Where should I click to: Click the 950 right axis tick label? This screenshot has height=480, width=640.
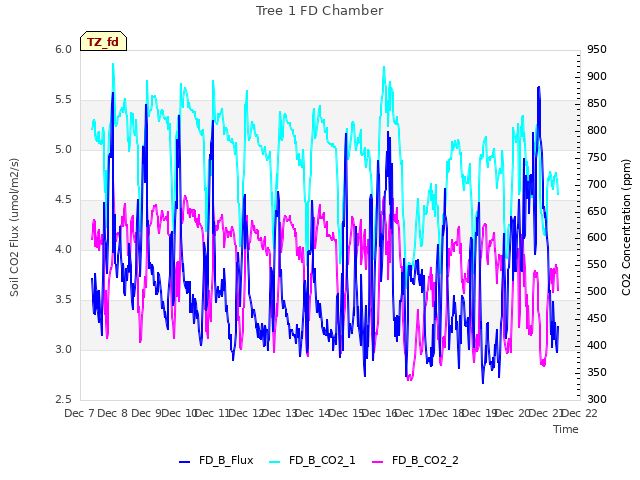[x=597, y=49]
